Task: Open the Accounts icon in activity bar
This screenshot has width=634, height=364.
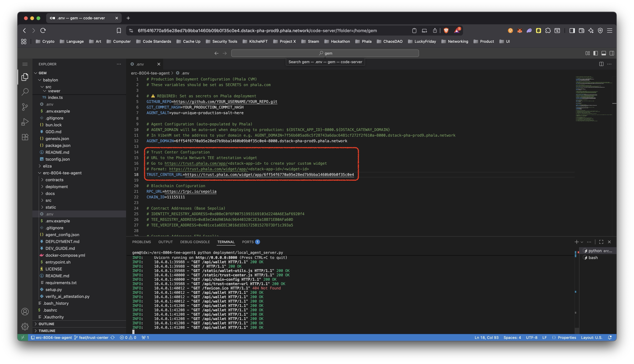Action: coord(25,311)
